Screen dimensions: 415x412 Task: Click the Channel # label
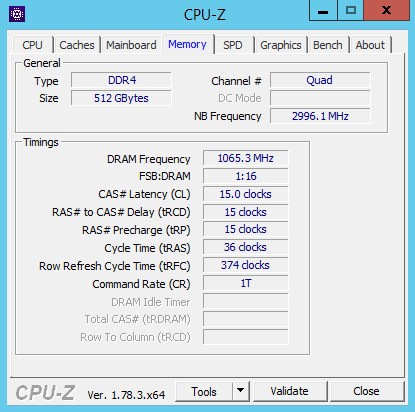[236, 81]
